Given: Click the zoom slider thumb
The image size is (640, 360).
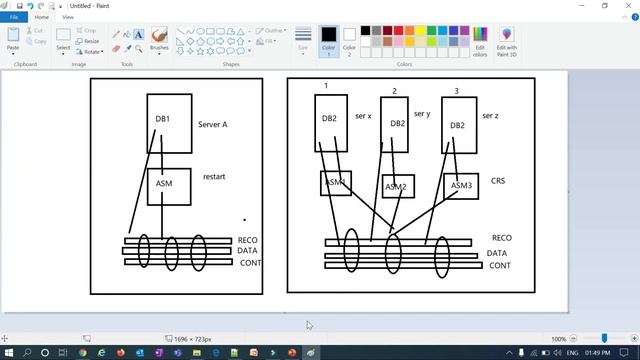Looking at the screenshot, I should [604, 338].
